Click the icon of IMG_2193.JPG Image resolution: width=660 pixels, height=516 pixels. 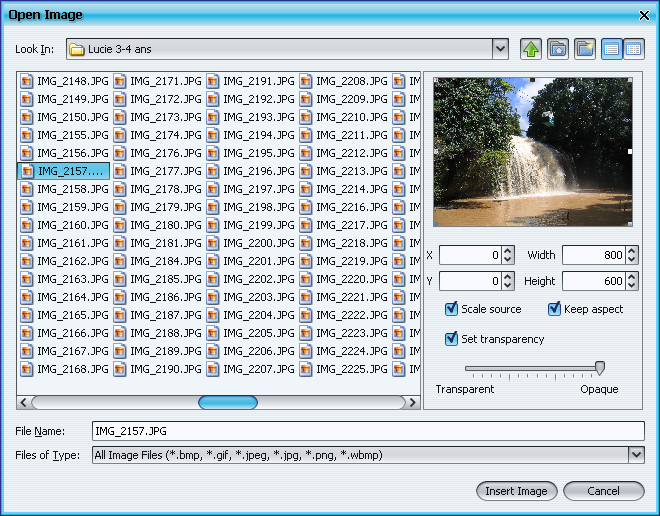213,117
